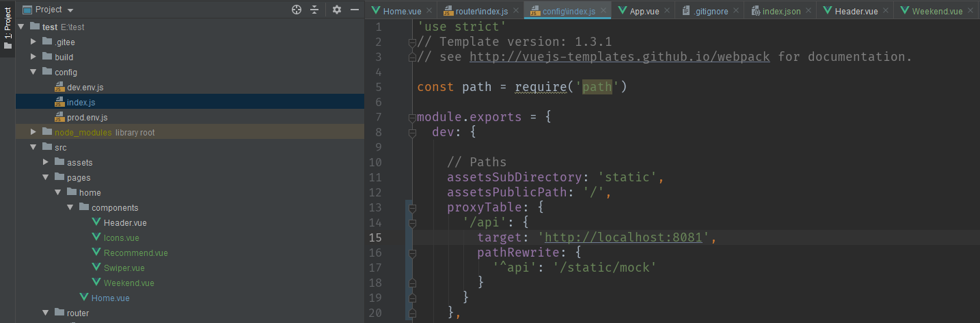The height and width of the screenshot is (323, 980).
Task: Hide the Project panel with minimize icon
Action: pyautogui.click(x=355, y=10)
